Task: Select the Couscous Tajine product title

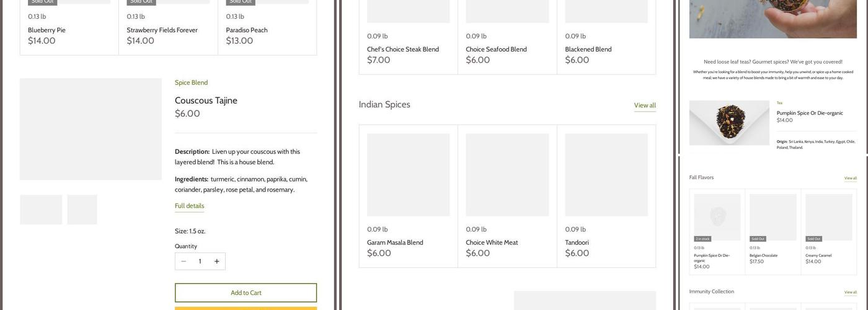Action: pyautogui.click(x=206, y=100)
